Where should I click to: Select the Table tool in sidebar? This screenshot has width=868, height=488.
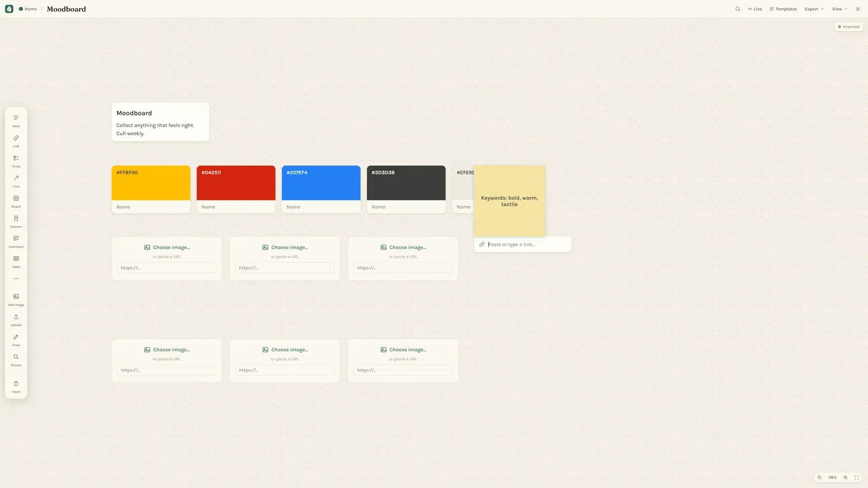tap(16, 261)
